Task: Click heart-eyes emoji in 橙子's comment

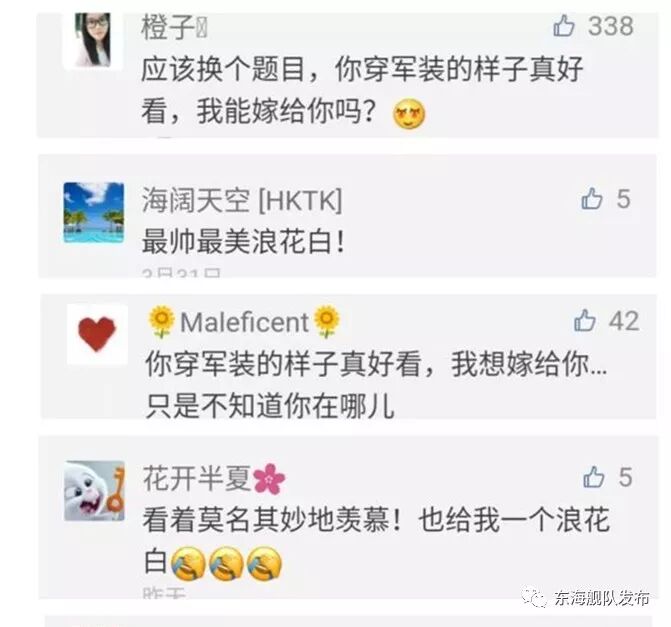Action: point(409,114)
